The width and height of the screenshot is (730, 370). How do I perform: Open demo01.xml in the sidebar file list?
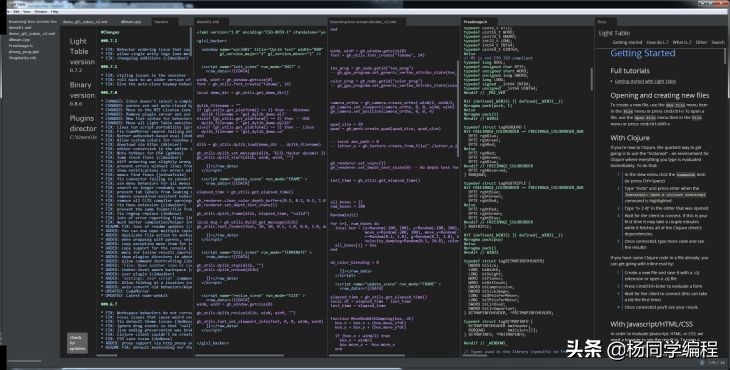[20, 27]
